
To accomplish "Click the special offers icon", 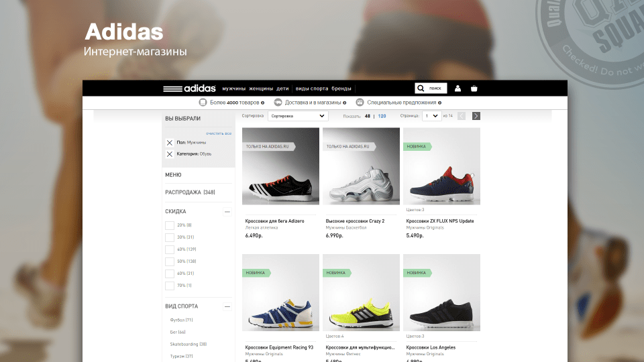I will click(x=360, y=103).
